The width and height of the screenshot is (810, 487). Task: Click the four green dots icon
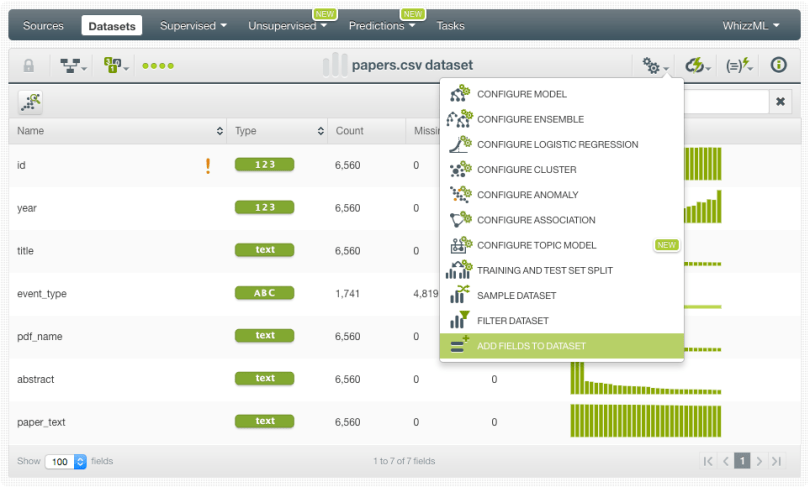click(x=158, y=66)
